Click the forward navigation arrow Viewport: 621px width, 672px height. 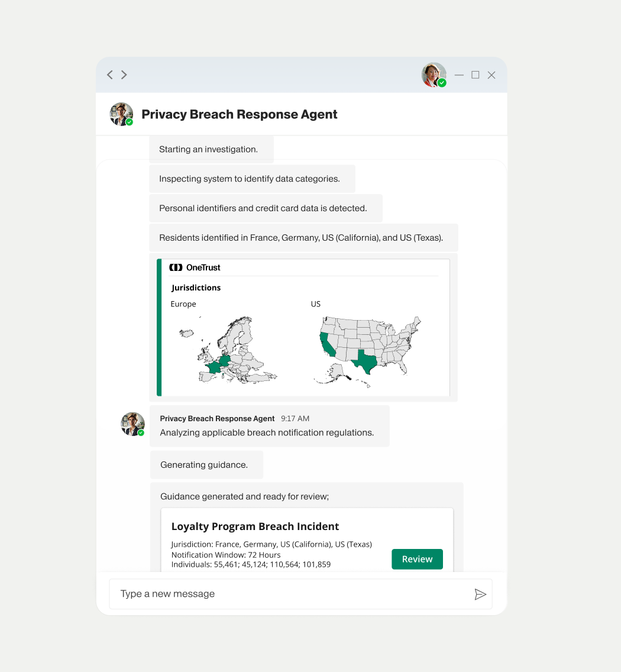point(124,75)
